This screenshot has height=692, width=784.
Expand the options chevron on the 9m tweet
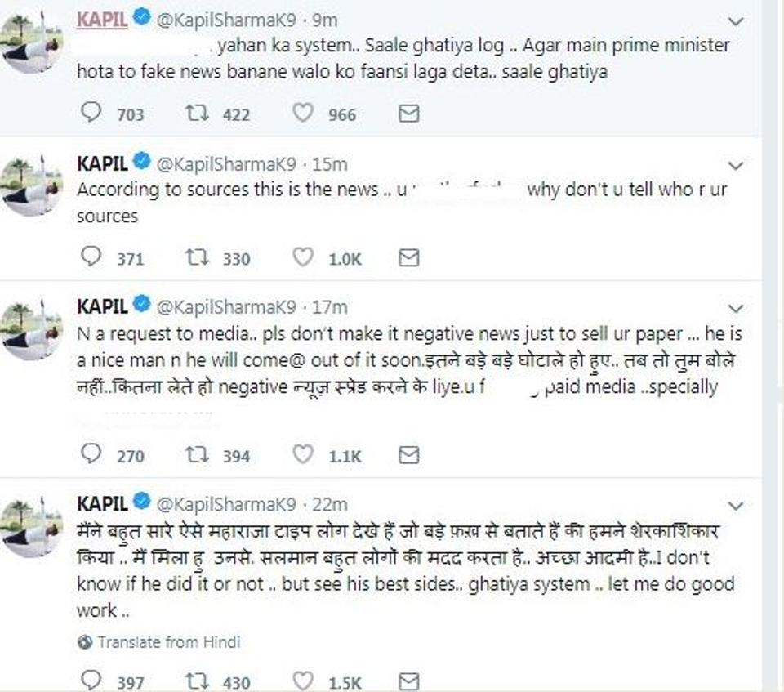click(736, 21)
